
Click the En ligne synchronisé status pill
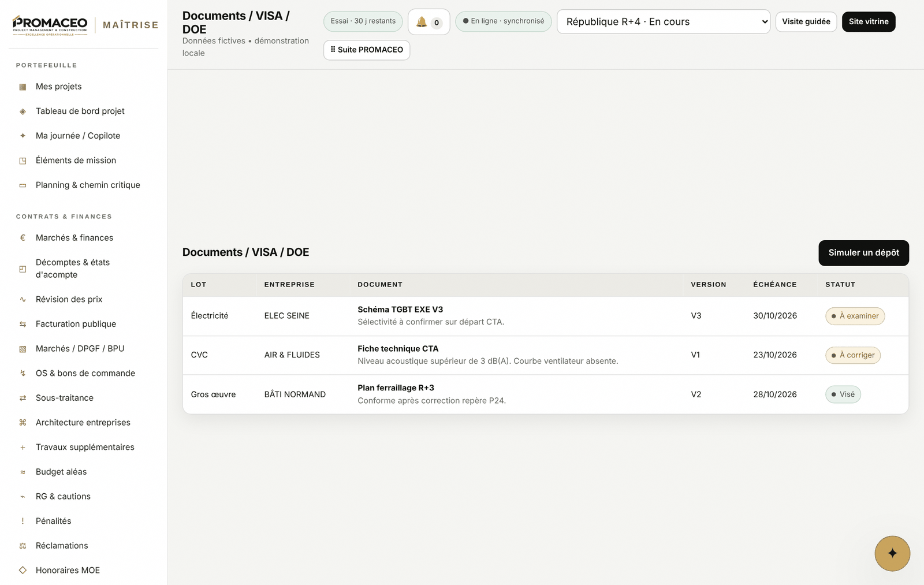coord(503,21)
